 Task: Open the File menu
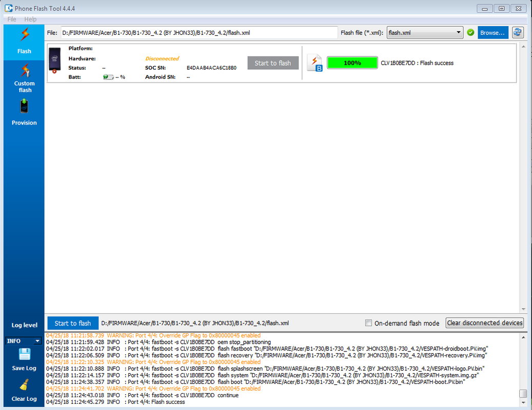(x=11, y=19)
